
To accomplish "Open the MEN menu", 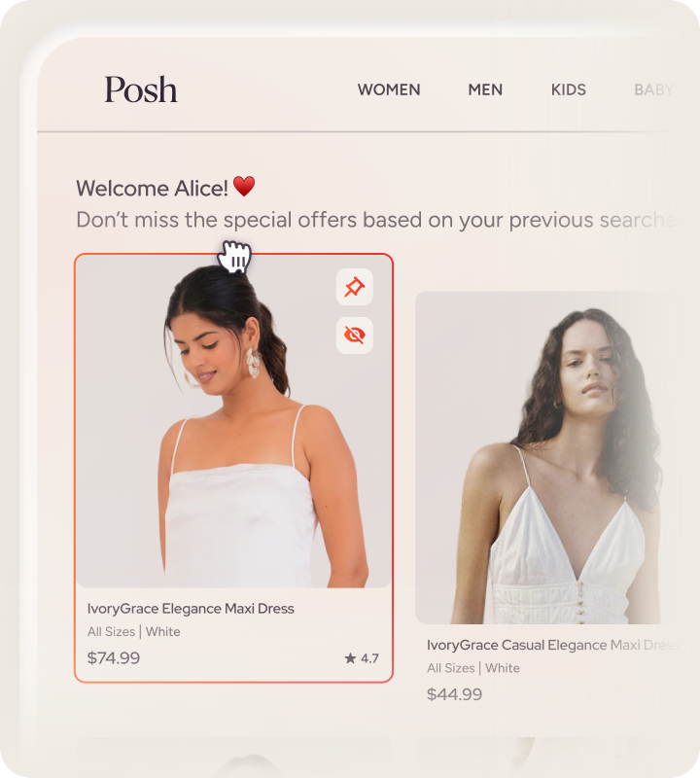I will click(x=485, y=89).
